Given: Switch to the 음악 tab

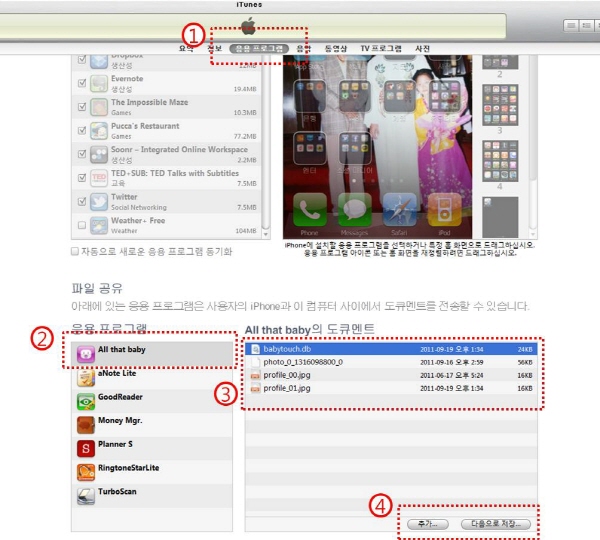Looking at the screenshot, I should (x=304, y=49).
